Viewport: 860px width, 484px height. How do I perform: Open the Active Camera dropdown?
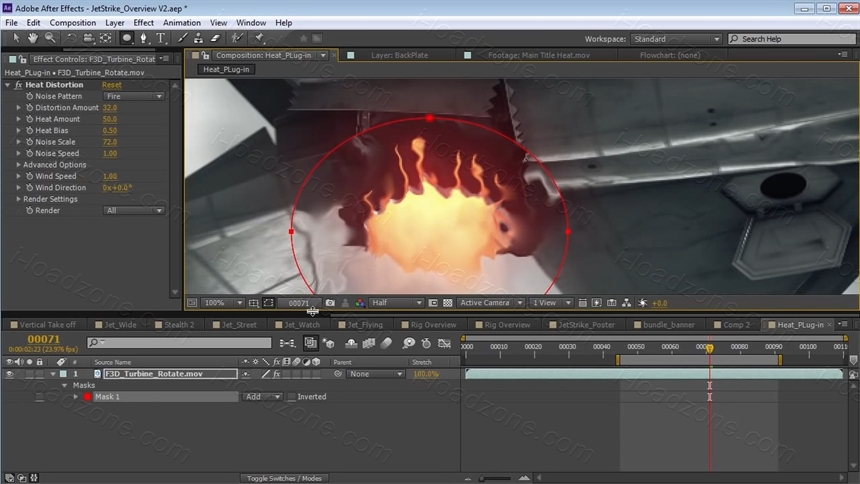(x=490, y=302)
